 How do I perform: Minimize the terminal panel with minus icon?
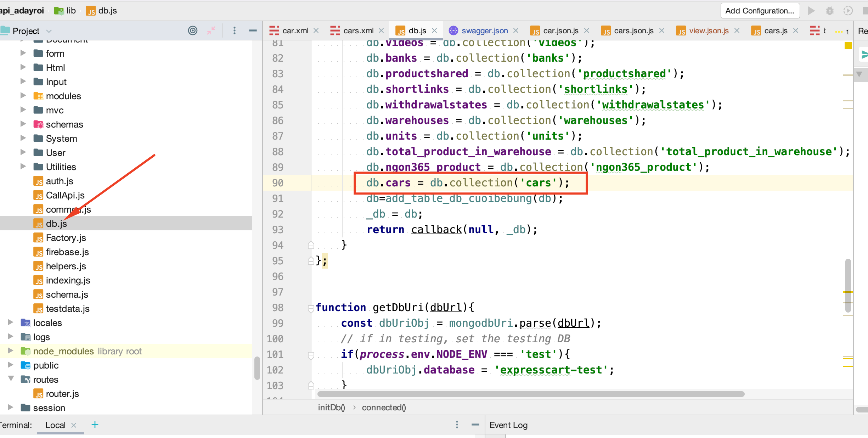click(x=475, y=425)
